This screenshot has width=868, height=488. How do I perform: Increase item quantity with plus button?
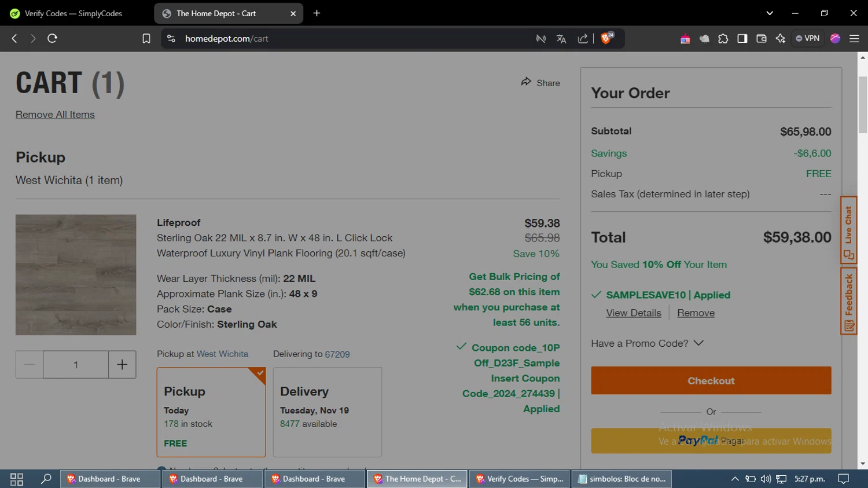122,365
